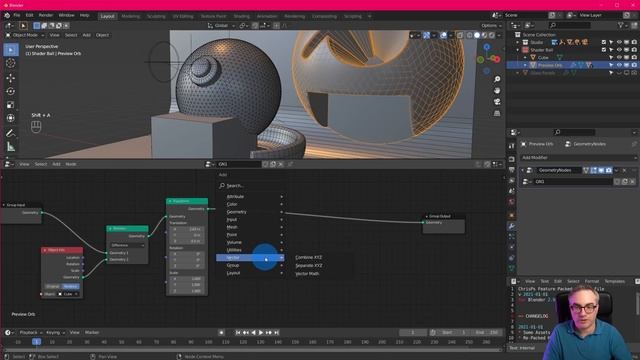Click the red X axis on navigation gizmo
Viewport: 640px width, 360px height.
(x=496, y=60)
